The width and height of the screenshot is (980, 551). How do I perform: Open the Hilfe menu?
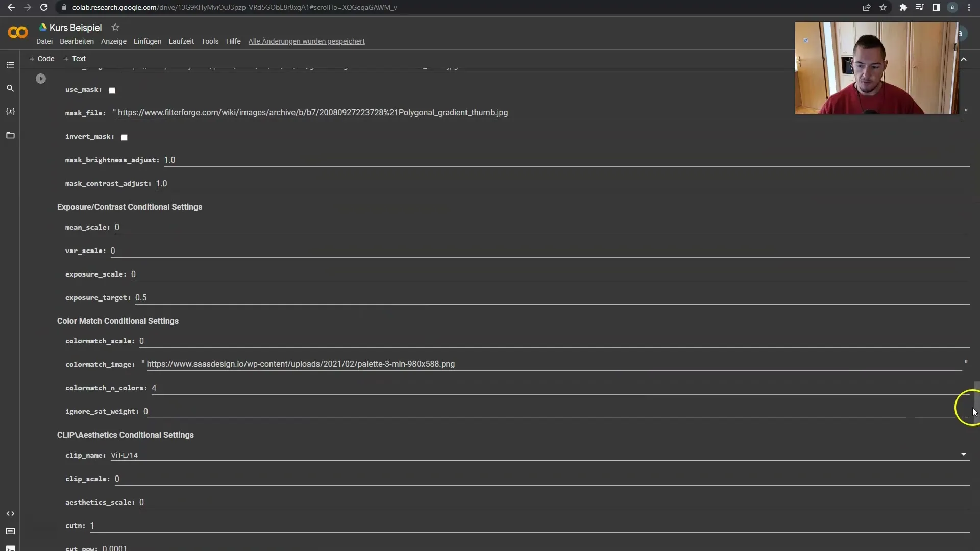pyautogui.click(x=233, y=41)
